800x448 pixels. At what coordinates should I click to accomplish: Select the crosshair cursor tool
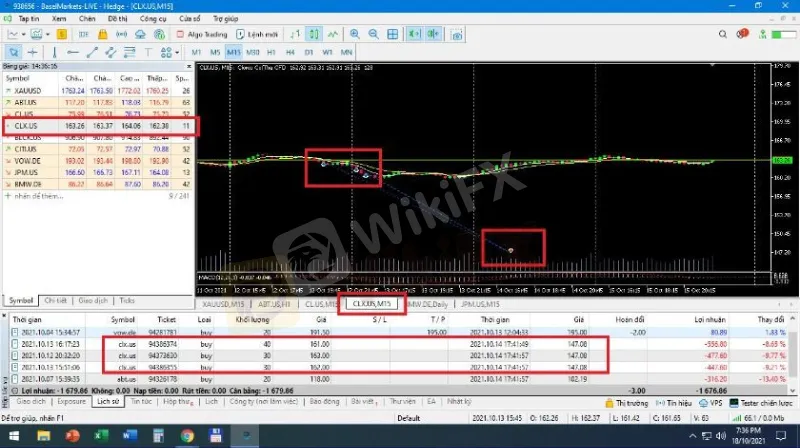33,51
